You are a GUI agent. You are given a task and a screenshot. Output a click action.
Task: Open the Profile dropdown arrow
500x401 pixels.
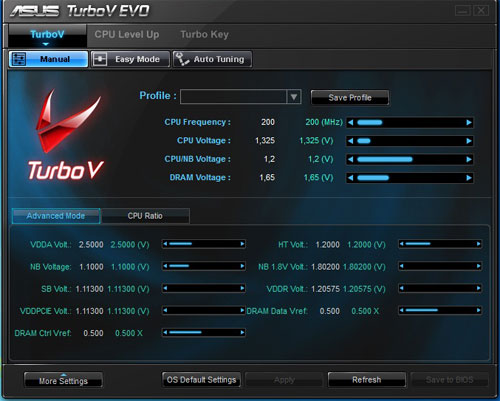[x=294, y=97]
